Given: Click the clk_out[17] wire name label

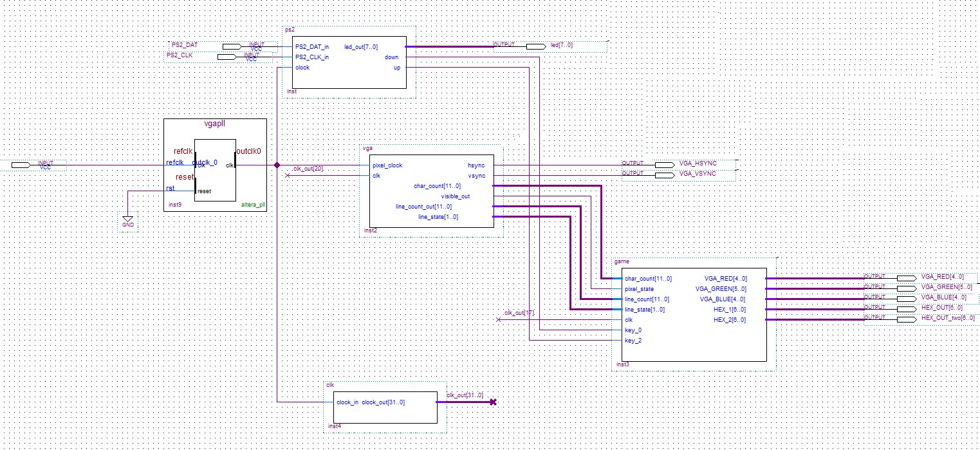Looking at the screenshot, I should (519, 313).
